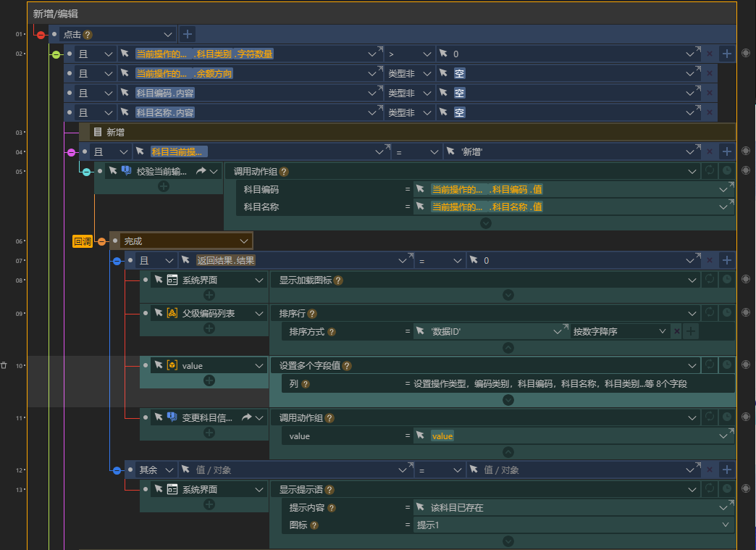
Task: Collapse the 排序行 parameters panel
Action: click(508, 347)
